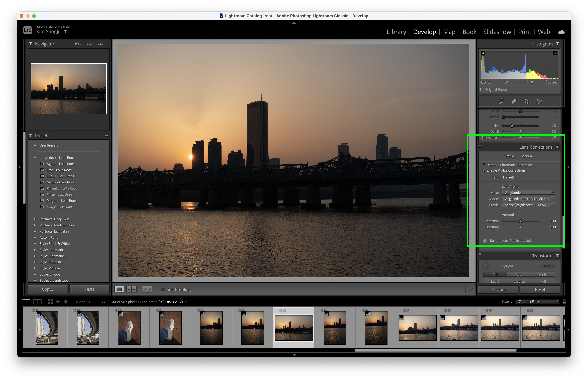Expand the User Presets folder
Viewport: 588px width, 380px height.
point(35,145)
